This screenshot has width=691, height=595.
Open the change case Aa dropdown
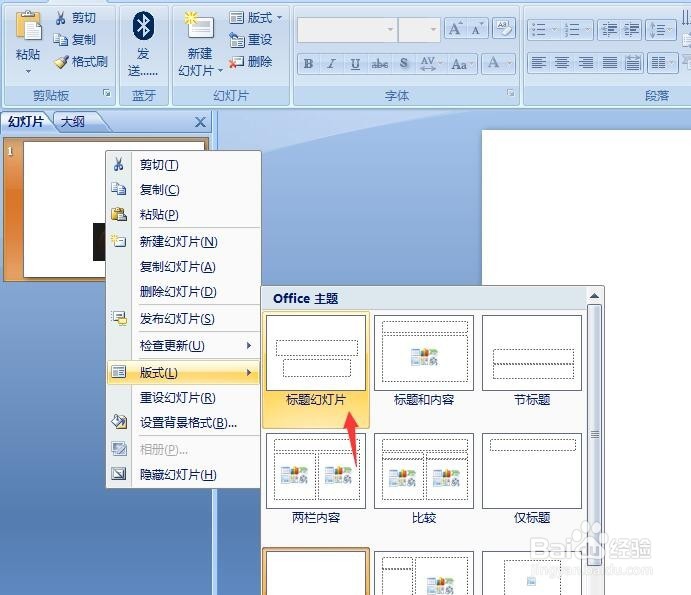pos(462,64)
